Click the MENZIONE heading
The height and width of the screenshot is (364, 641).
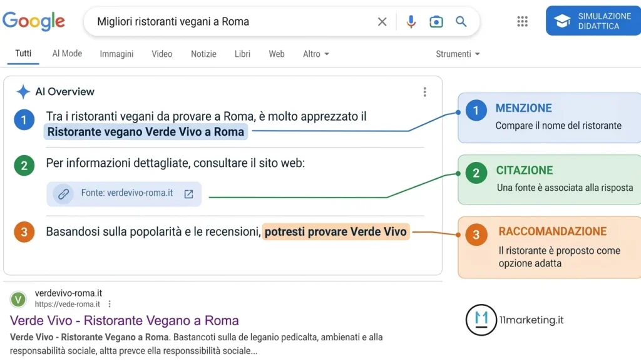click(524, 108)
